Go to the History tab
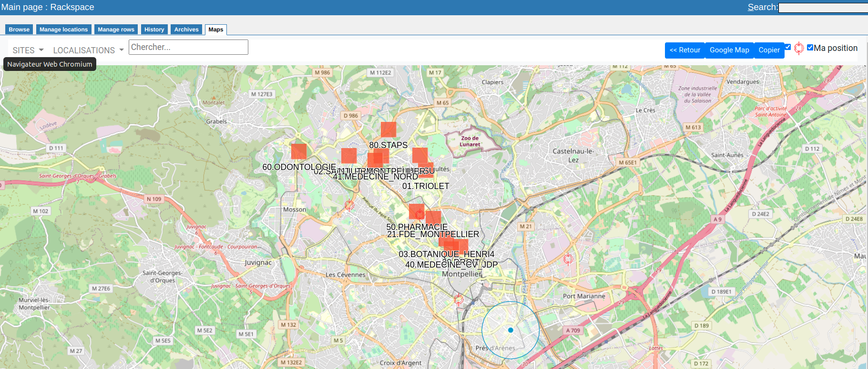The height and width of the screenshot is (369, 868). pyautogui.click(x=154, y=30)
